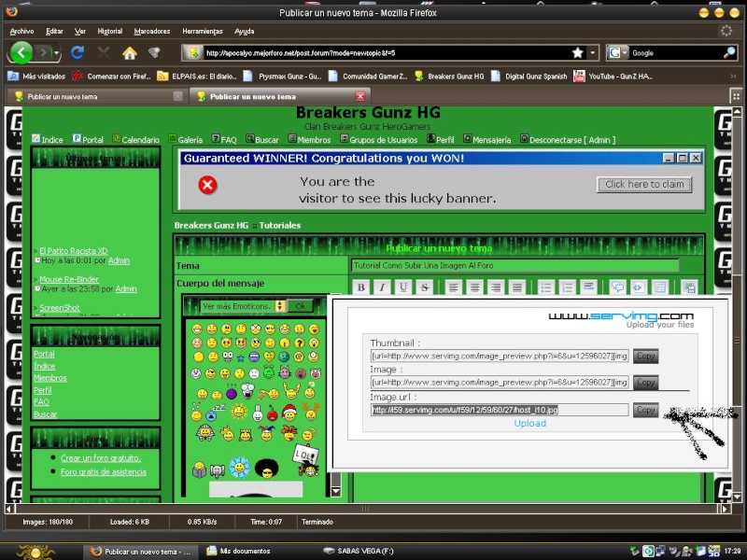This screenshot has height=560, width=747.
Task: Open back/forward history dropdown arrow
Action: pyautogui.click(x=57, y=52)
